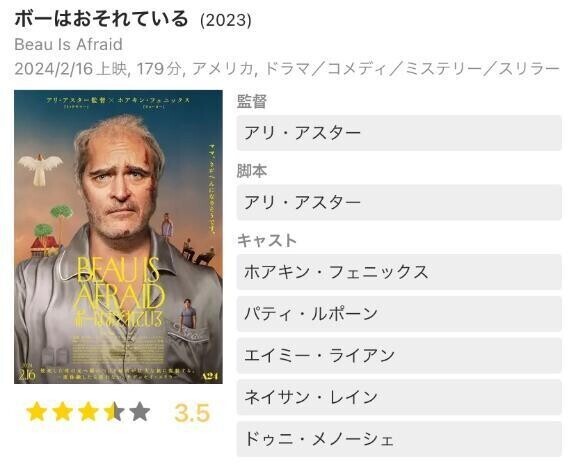Select director アリ・アスター entry

coord(399,133)
